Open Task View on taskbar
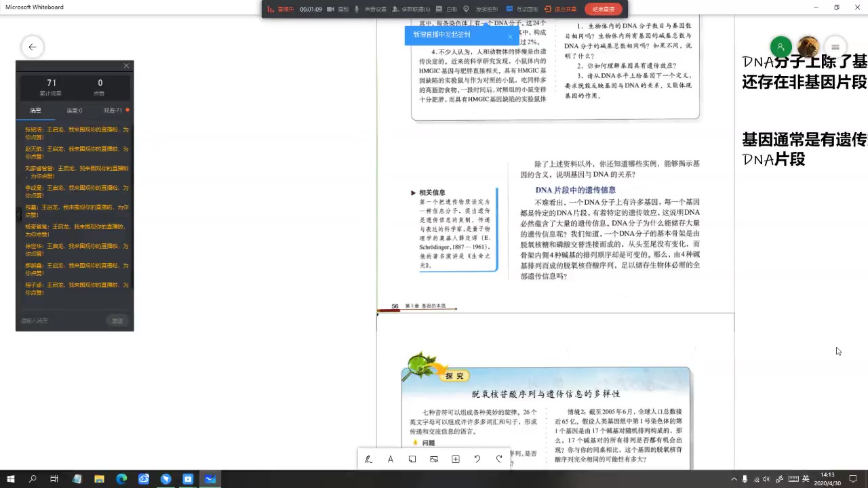The height and width of the screenshot is (488, 868). coord(54,479)
